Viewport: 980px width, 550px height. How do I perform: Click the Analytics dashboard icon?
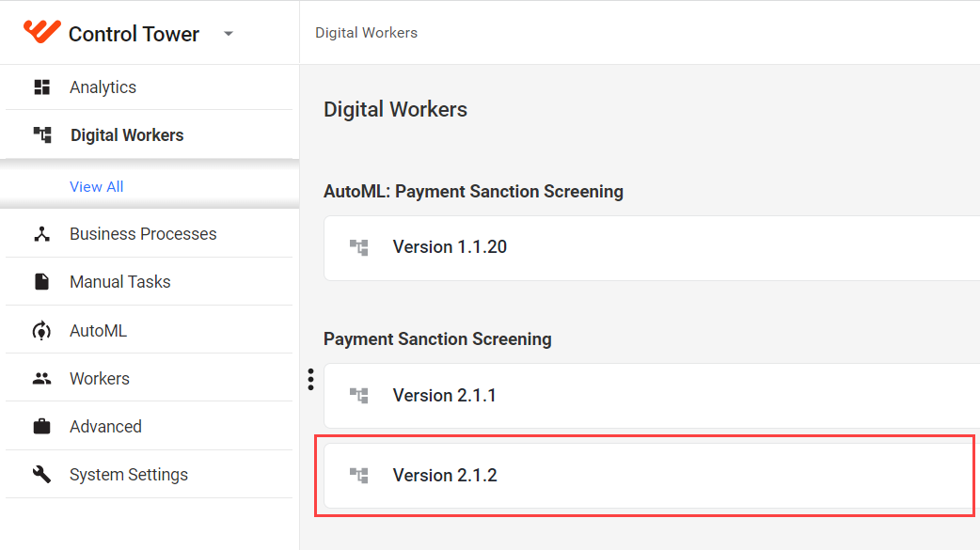(42, 86)
